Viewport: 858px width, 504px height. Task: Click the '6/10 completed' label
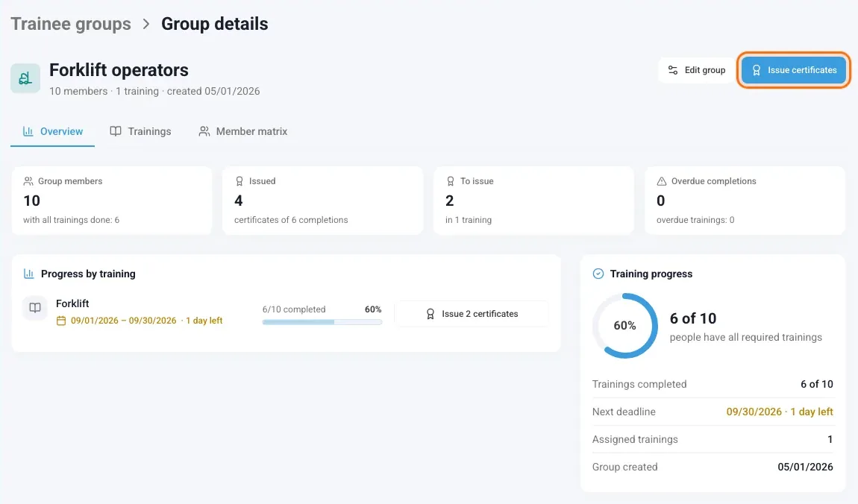(x=294, y=309)
